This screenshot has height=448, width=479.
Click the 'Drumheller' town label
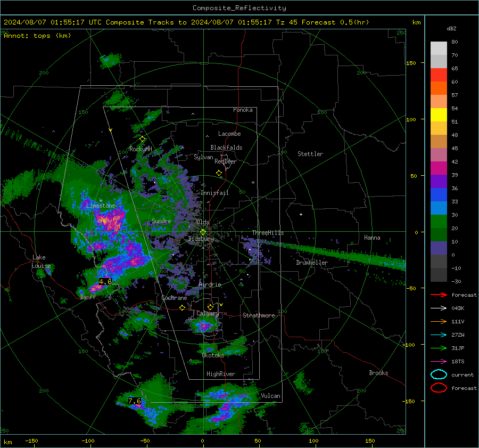click(x=312, y=263)
